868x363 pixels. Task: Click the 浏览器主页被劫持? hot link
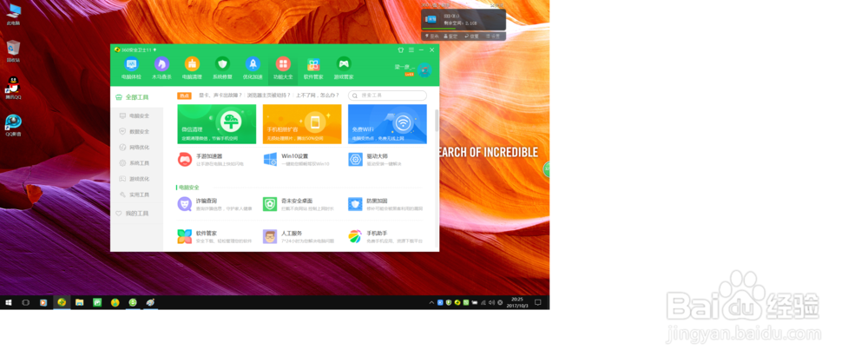(x=268, y=96)
